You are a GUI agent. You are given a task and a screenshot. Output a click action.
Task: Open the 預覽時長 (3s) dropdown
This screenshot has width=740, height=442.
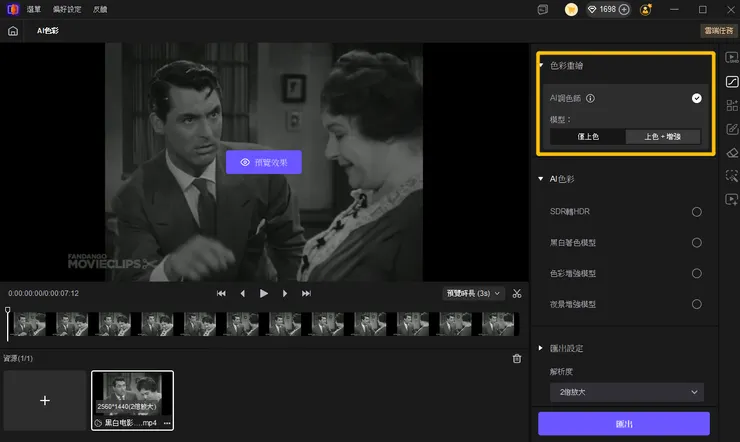(474, 293)
